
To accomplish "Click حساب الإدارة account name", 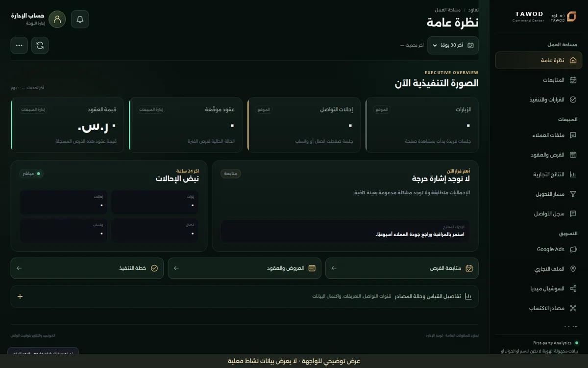I will (28, 16).
